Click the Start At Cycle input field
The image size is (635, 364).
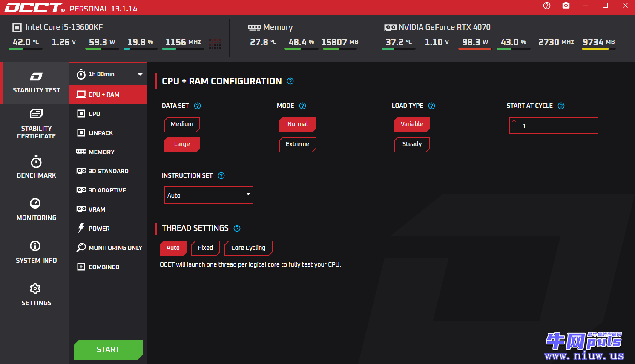pyautogui.click(x=554, y=126)
